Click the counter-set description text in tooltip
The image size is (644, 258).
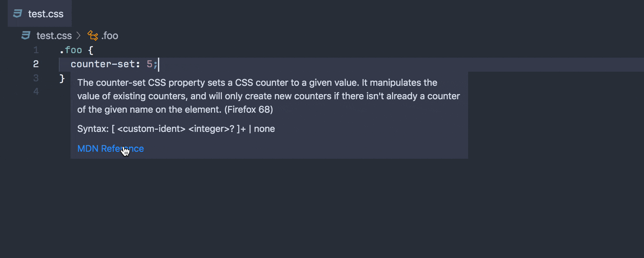pos(269,96)
